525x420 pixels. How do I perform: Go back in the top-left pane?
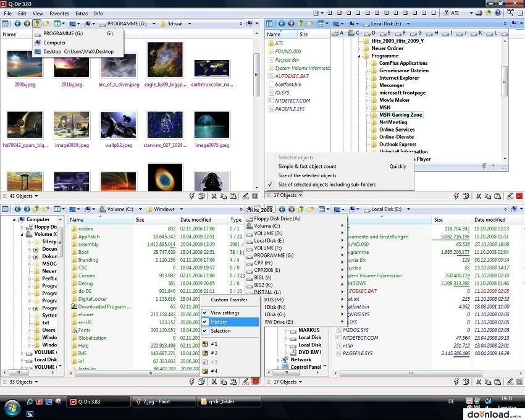coord(17,23)
